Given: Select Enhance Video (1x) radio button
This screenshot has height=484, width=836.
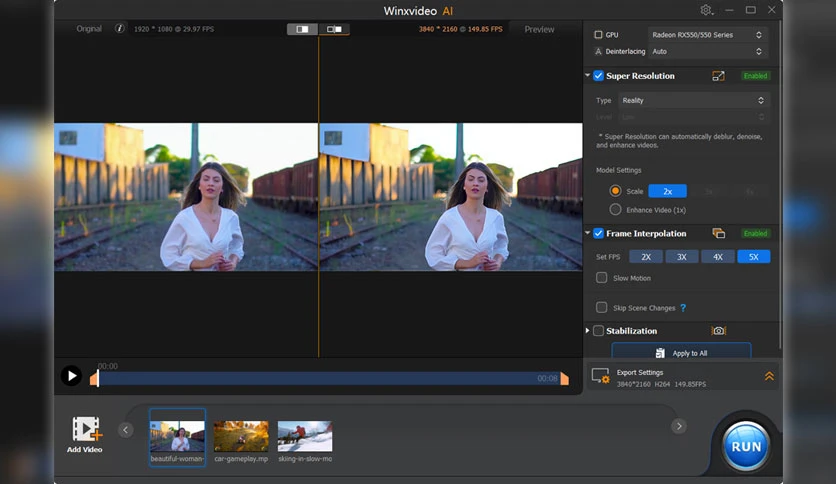Looking at the screenshot, I should tap(615, 209).
